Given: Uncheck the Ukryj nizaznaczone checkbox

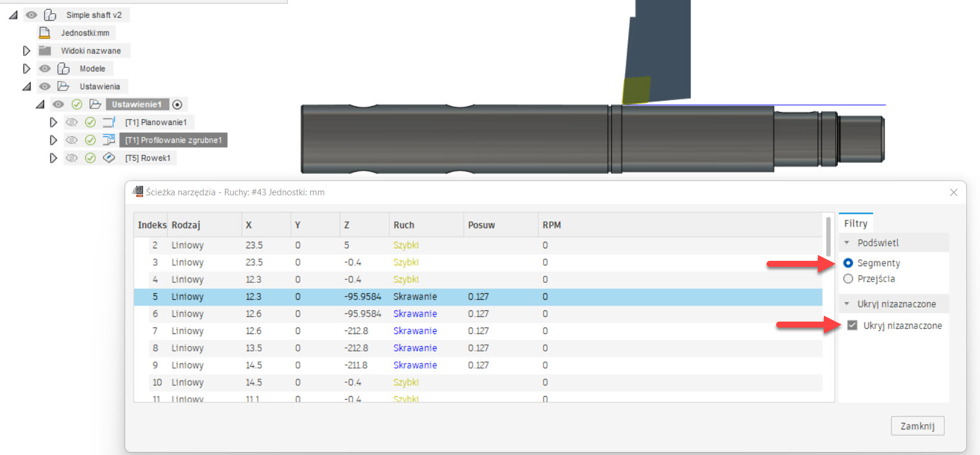Looking at the screenshot, I should click(852, 325).
